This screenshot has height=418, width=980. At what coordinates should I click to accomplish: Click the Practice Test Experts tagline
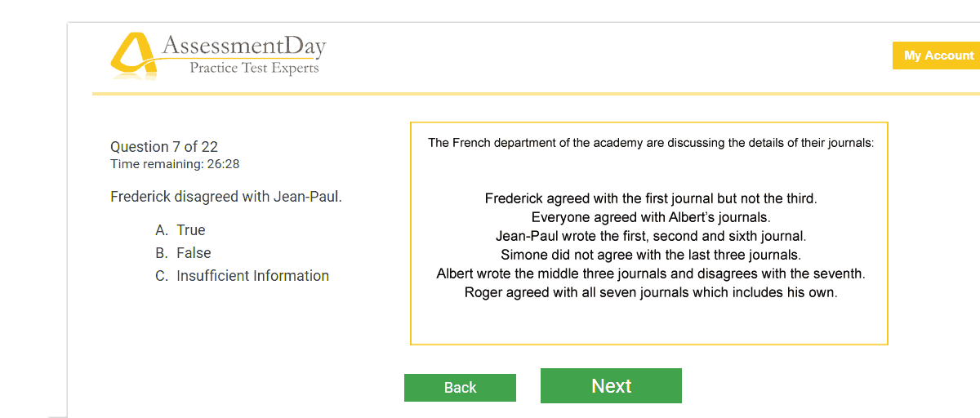click(x=254, y=68)
